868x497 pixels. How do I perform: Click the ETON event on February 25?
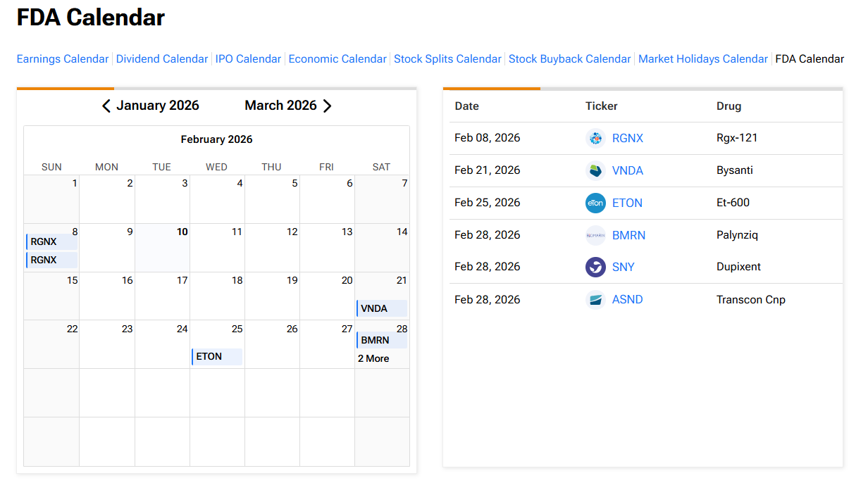click(x=217, y=356)
